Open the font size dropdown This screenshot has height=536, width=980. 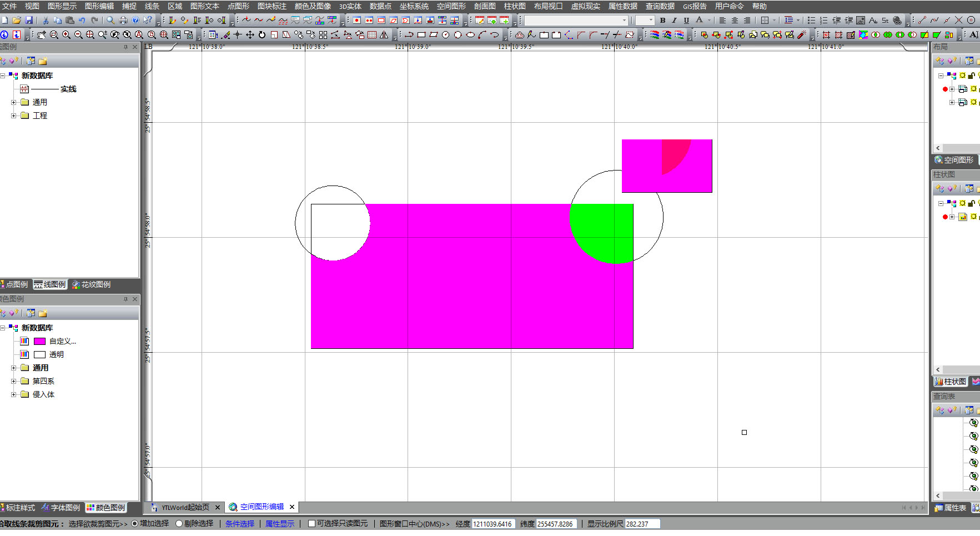tap(651, 20)
